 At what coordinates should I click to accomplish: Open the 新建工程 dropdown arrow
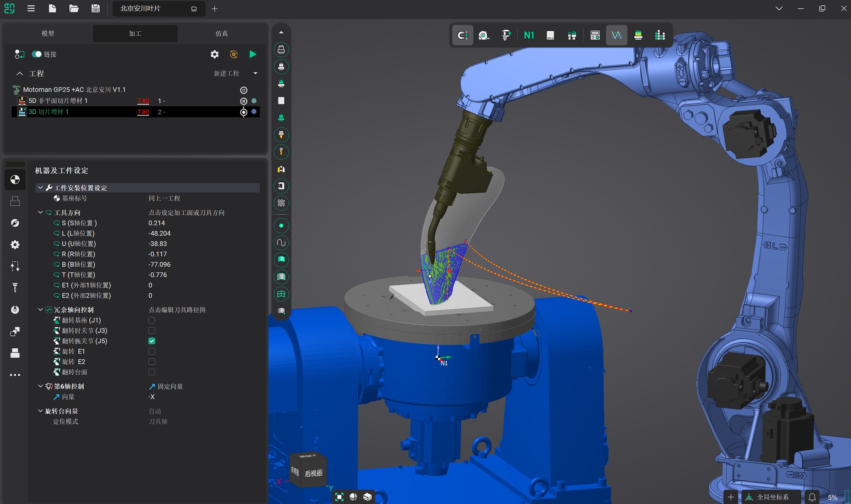pyautogui.click(x=255, y=73)
